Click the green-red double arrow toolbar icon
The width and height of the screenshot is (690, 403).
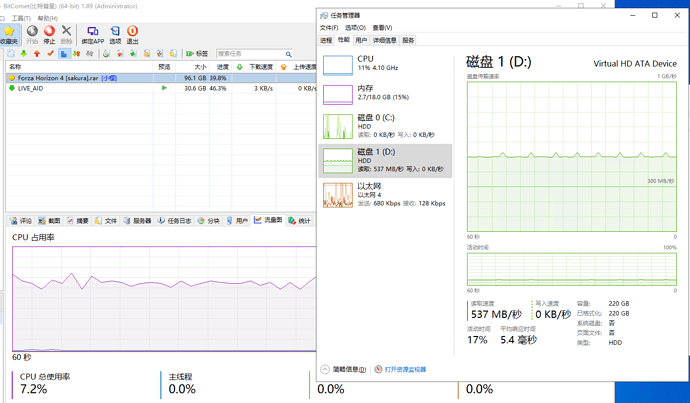77,54
